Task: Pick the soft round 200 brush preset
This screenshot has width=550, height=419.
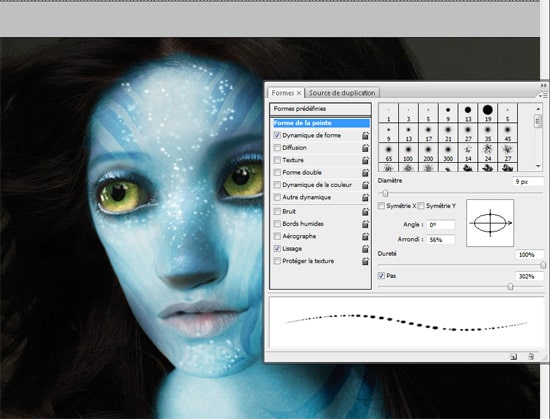Action: [x=428, y=153]
